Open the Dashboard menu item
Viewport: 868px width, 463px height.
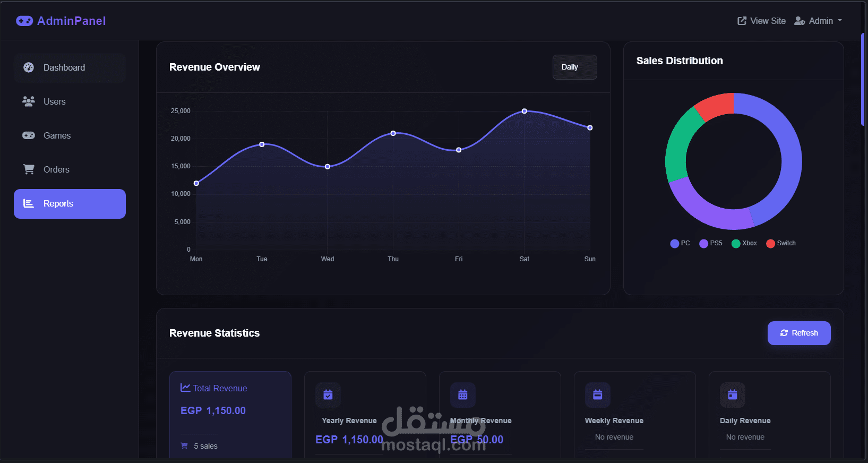(x=70, y=67)
